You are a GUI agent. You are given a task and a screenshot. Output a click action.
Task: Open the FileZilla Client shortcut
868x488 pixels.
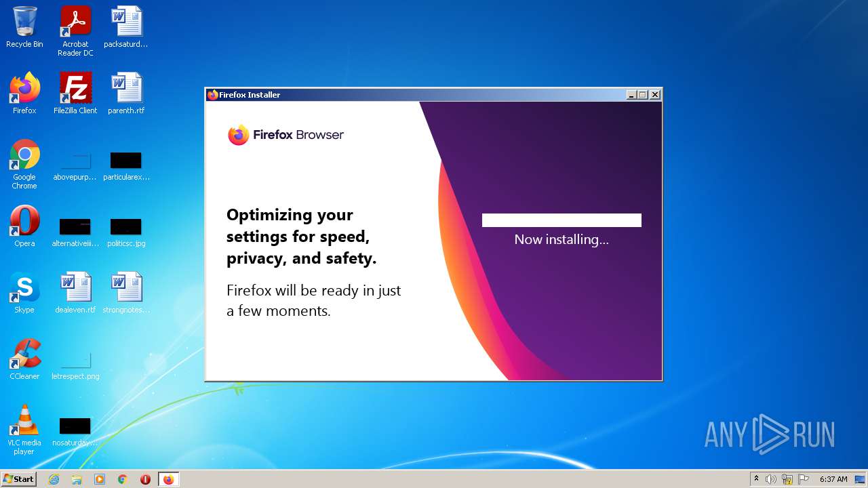coord(75,94)
